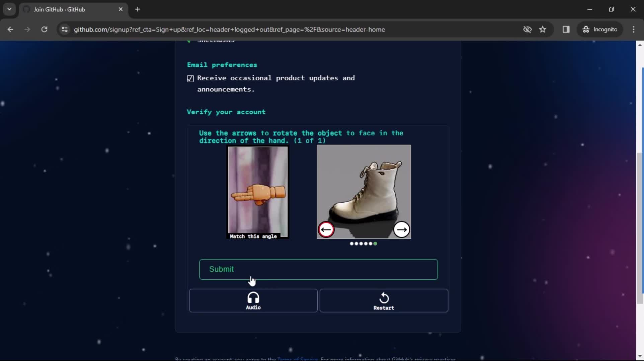Open tab search dropdown arrow
The height and width of the screenshot is (361, 644).
pyautogui.click(x=9, y=9)
